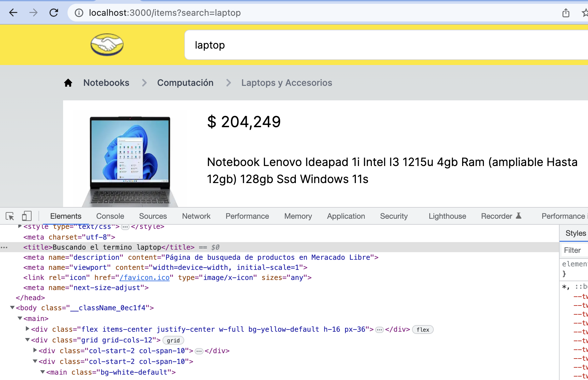The height and width of the screenshot is (380, 588).
Task: Click the site information icon in address bar
Action: tap(79, 13)
